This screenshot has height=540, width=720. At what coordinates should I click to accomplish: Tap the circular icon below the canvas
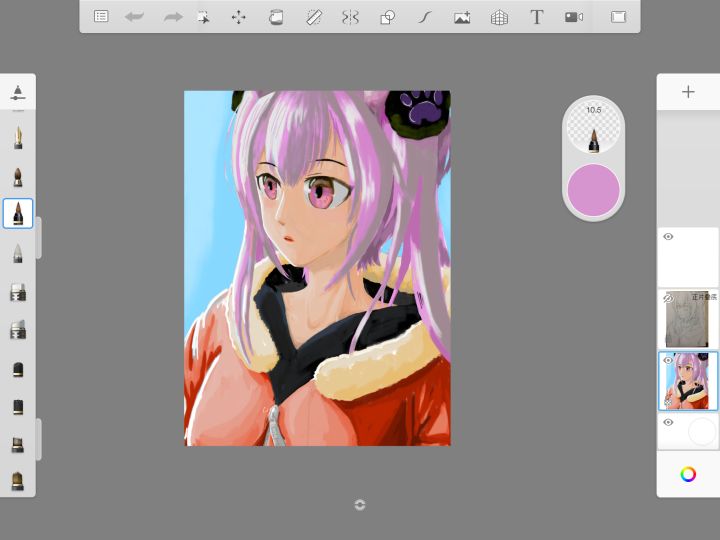pyautogui.click(x=360, y=505)
